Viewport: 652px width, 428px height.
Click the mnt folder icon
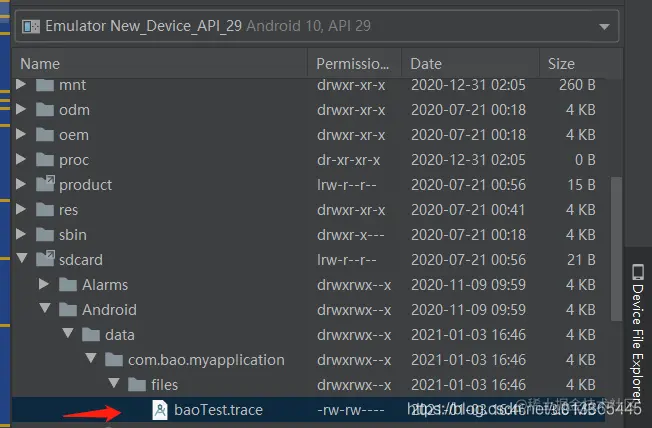[45, 85]
